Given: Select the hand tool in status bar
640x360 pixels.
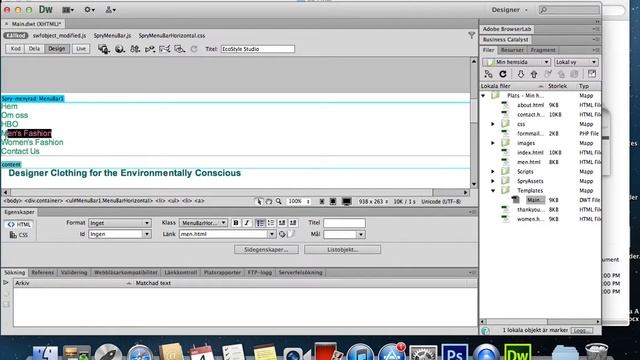Looking at the screenshot, I should pos(269,202).
